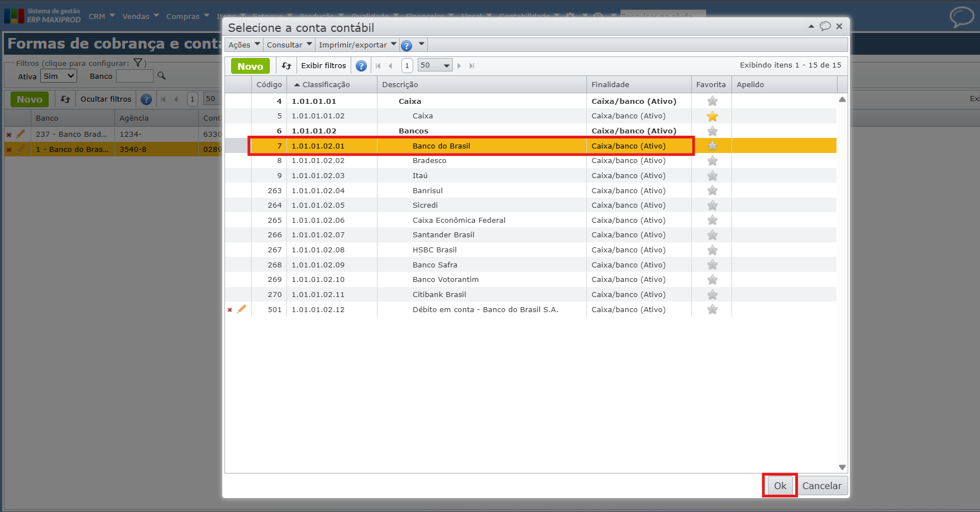
Task: Click the page number field in dialog
Action: coord(407,65)
